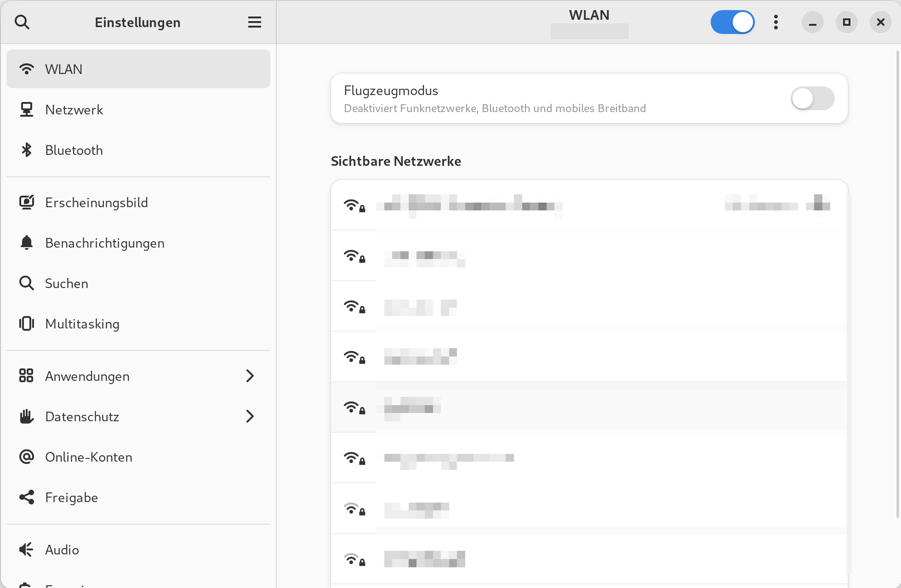The width and height of the screenshot is (901, 588).
Task: Click the Audio speaker icon
Action: [x=27, y=549]
